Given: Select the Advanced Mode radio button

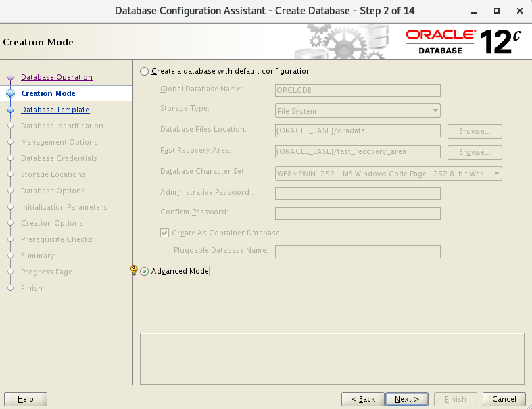Looking at the screenshot, I should click(x=144, y=272).
